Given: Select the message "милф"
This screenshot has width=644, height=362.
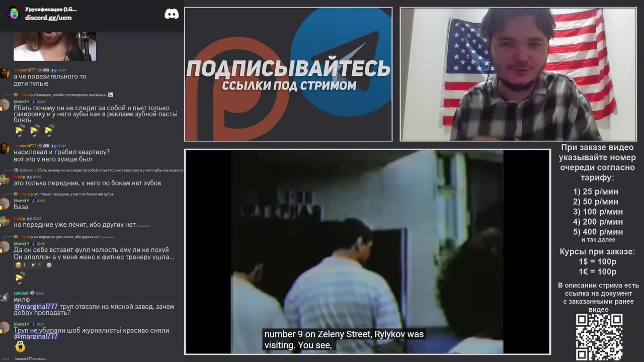Looking at the screenshot, I should [22, 300].
